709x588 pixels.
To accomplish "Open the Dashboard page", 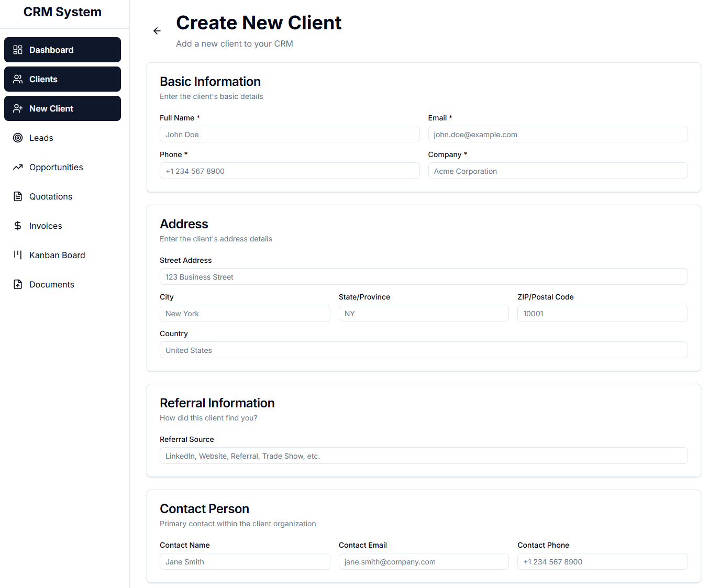I will coord(62,50).
